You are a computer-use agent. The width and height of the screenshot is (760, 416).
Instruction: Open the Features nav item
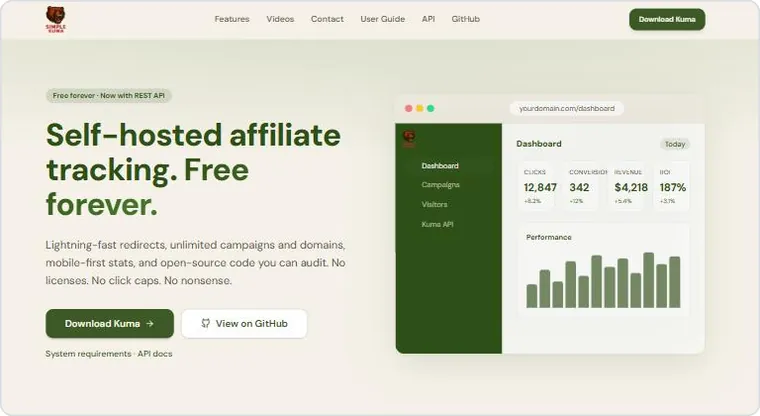pyautogui.click(x=232, y=19)
